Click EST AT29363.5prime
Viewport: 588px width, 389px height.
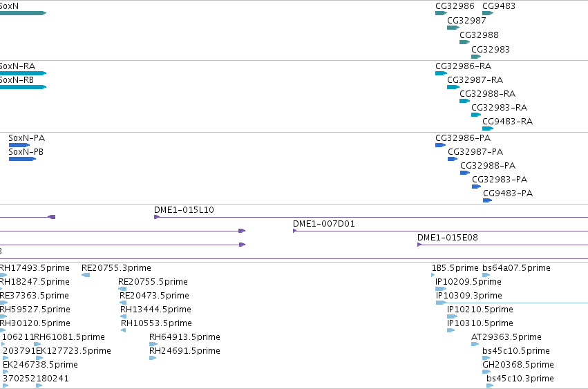click(506, 337)
